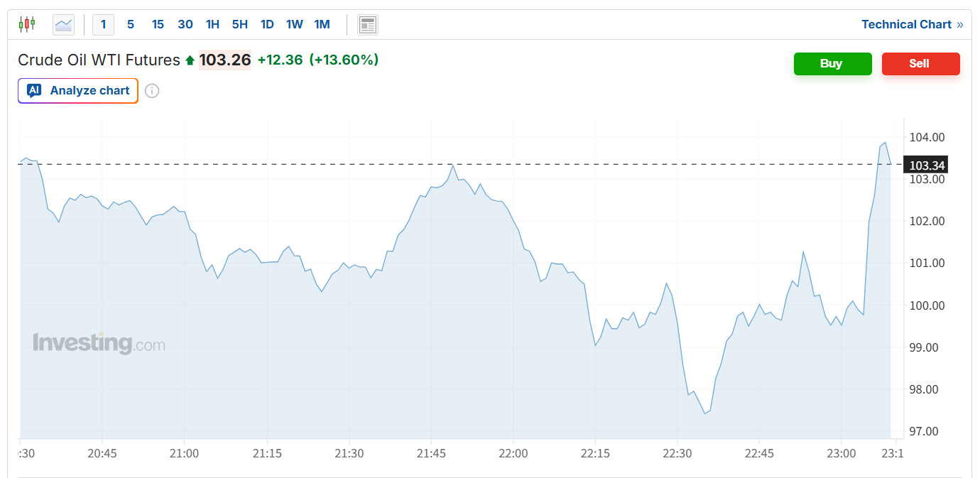Select the 5 minute interval

[x=131, y=24]
